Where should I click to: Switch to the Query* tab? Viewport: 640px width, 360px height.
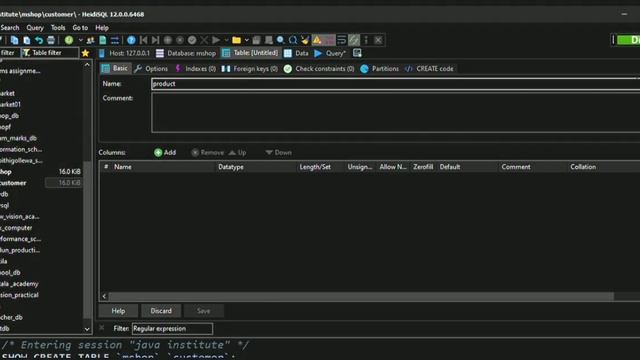pos(330,53)
